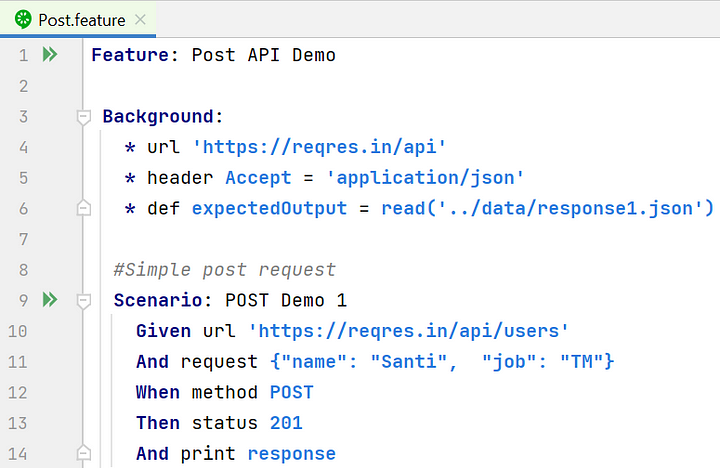Collapse the Background block fold marker
The image size is (720, 468).
coord(83,117)
